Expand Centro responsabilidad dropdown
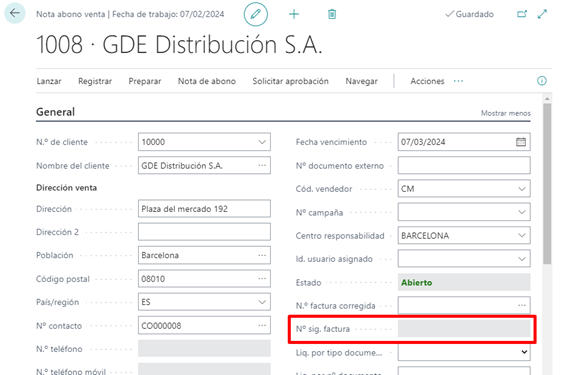Viewport: 567px width, 375px height. 522,235
